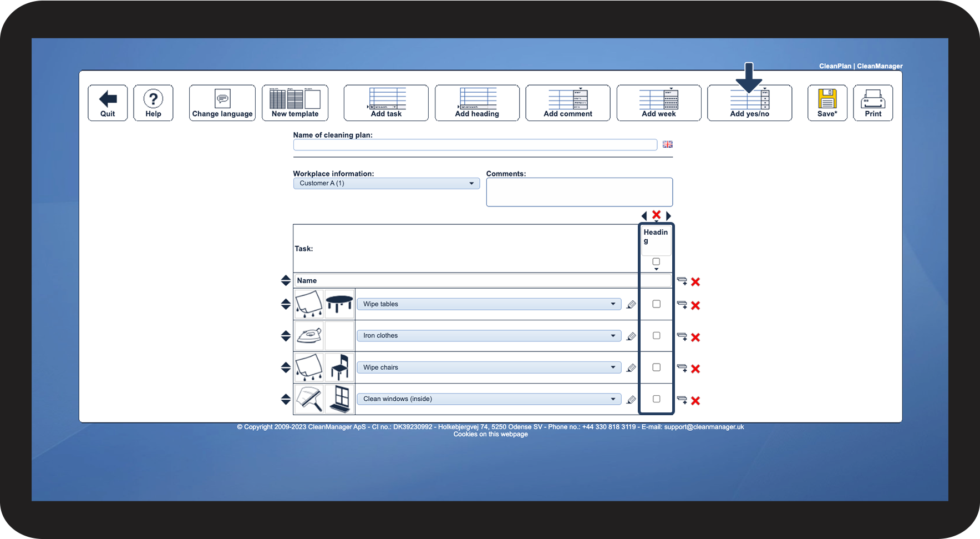This screenshot has width=980, height=539.
Task: Click inside the Comments text box
Action: (x=580, y=192)
